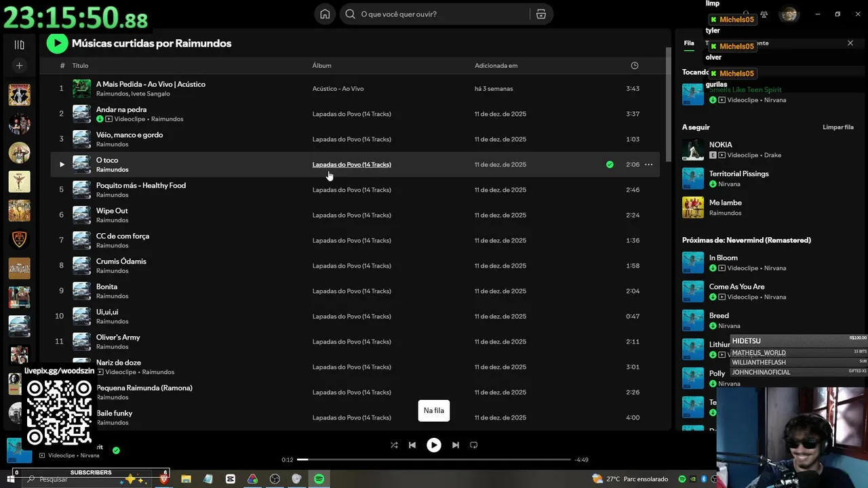Open the Browse icon in search bar
This screenshot has height=488, width=868.
click(540, 14)
